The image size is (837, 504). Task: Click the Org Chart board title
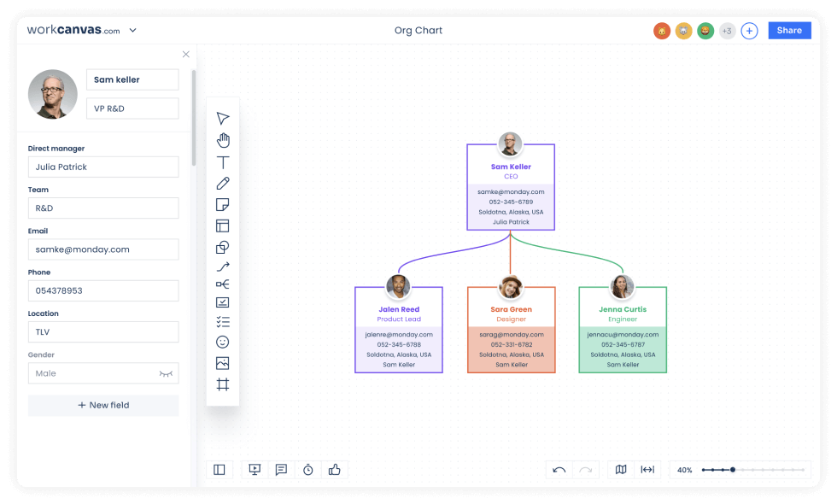pos(418,31)
